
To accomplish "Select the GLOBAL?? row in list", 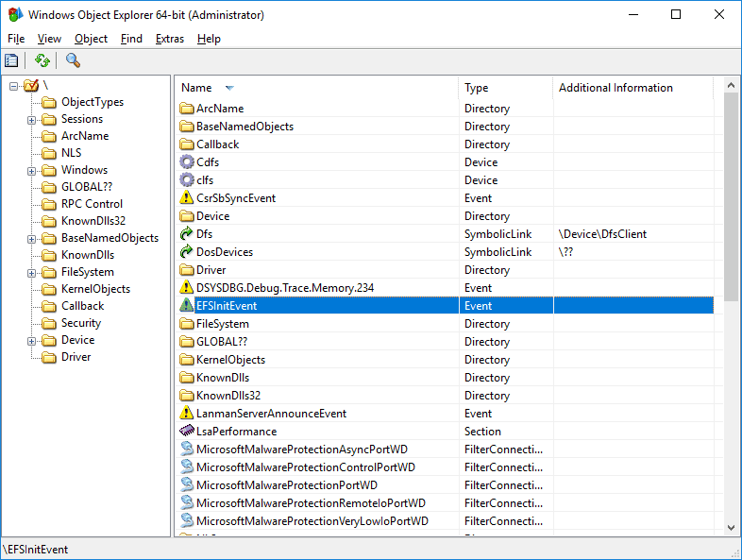I will [445, 342].
